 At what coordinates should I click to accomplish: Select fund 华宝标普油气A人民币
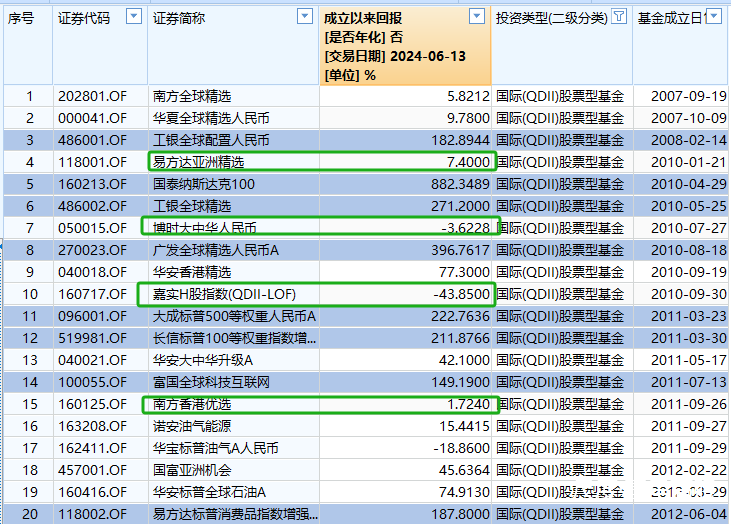point(215,448)
